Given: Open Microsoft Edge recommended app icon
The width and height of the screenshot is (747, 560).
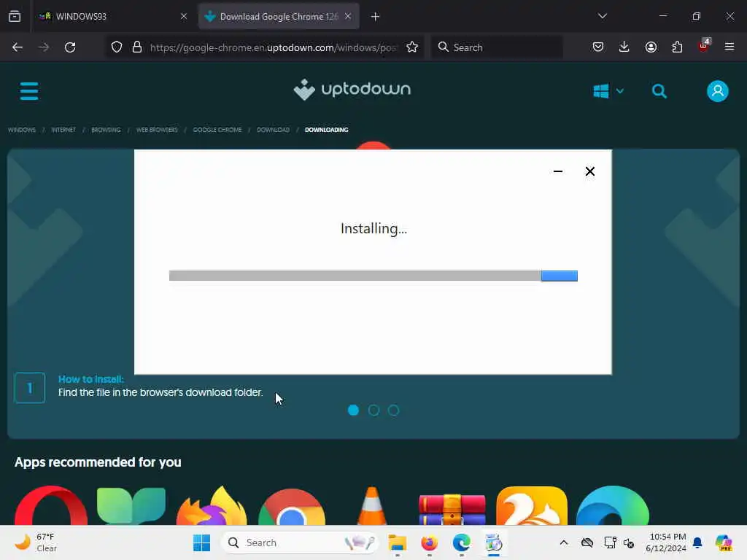Looking at the screenshot, I should 612,505.
